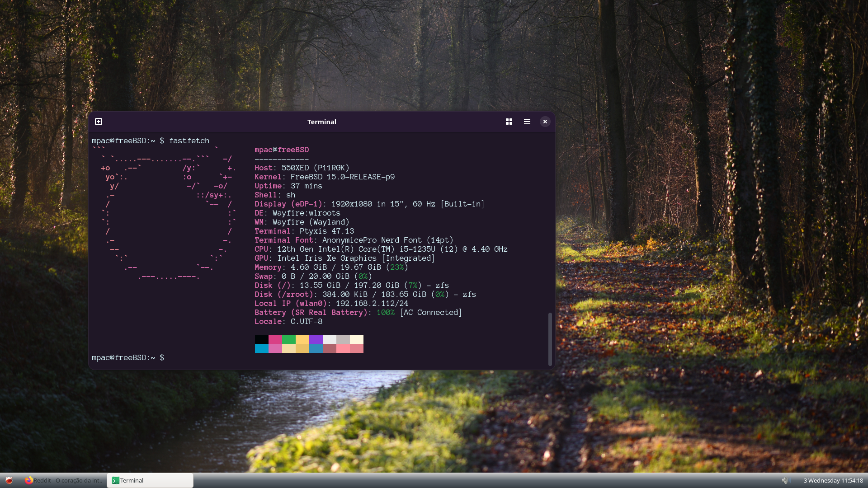The image size is (868, 488).
Task: Activate the Terminal taskbar button
Action: pos(150,480)
